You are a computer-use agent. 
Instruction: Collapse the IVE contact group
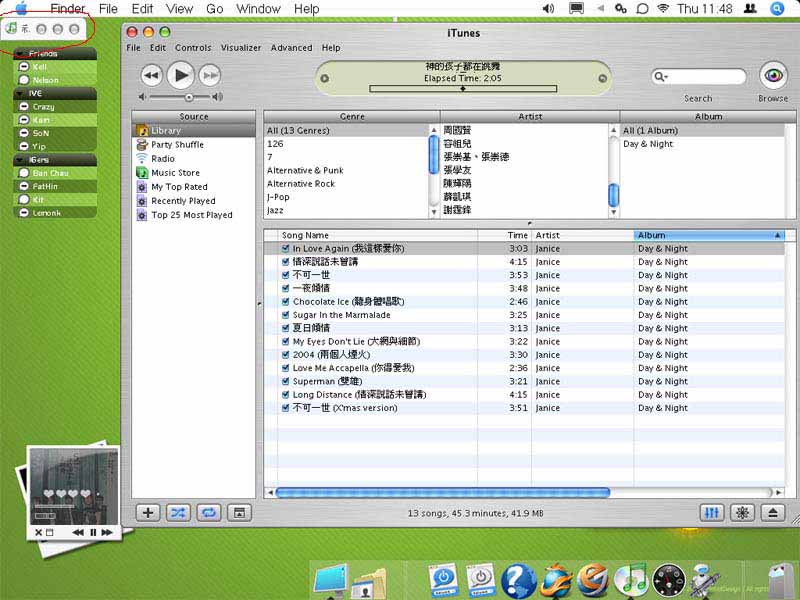[x=20, y=93]
